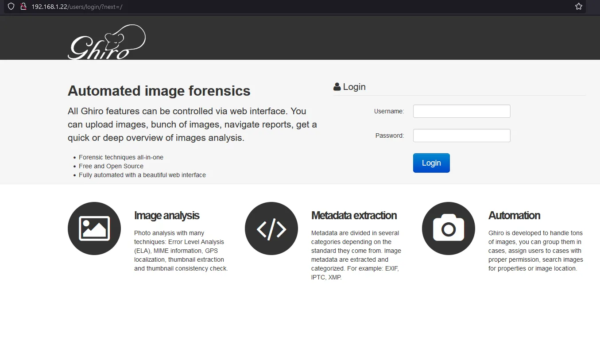Focus the Password input field
Image resolution: width=600 pixels, height=364 pixels.
point(461,136)
